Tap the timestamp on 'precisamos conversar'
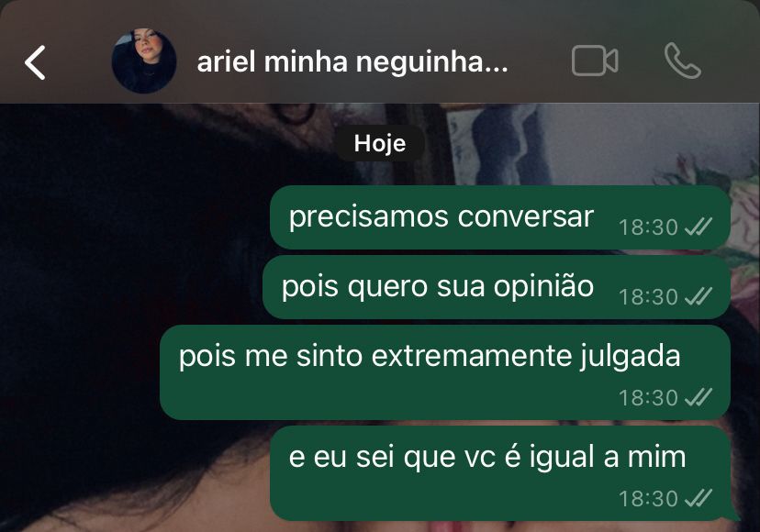The width and height of the screenshot is (760, 532). pyautogui.click(x=648, y=227)
